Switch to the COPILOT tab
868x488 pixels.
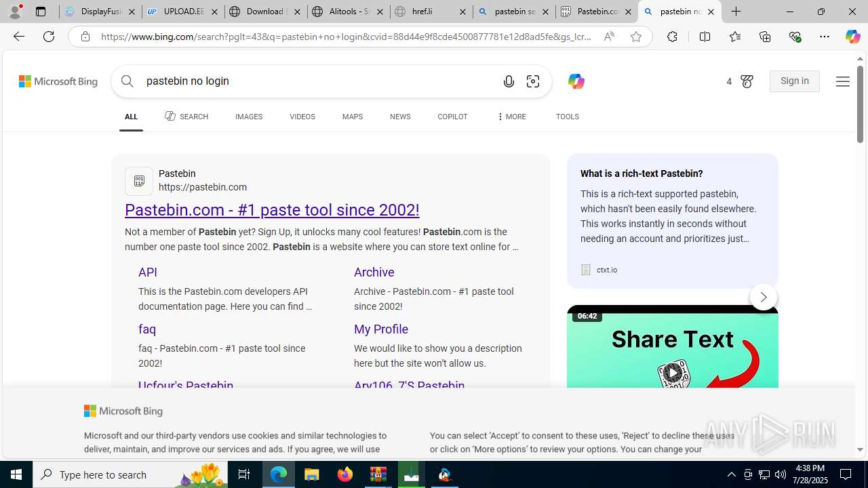452,117
